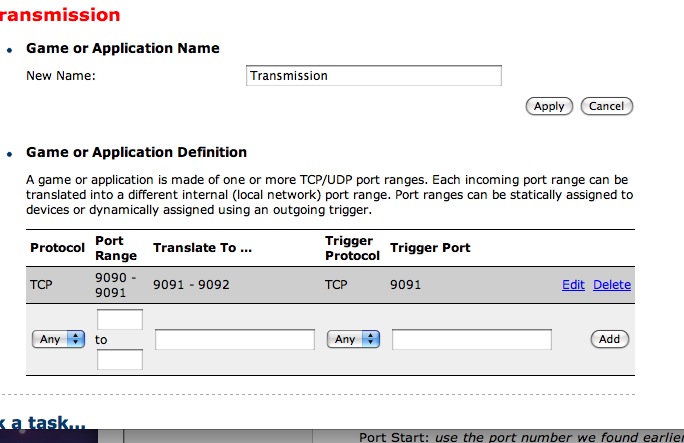Screen dimensions: 684x443
Task: Click the Trigger Port value 9091
Action: pos(405,285)
